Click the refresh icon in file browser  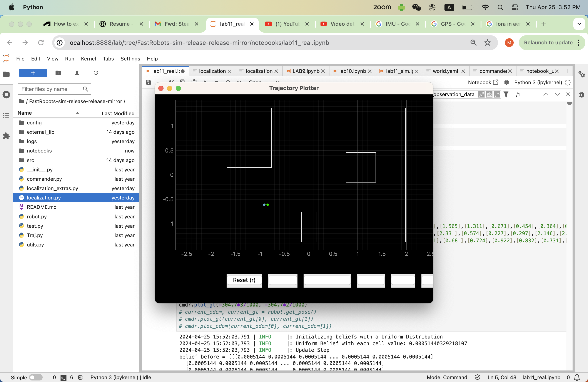point(95,73)
